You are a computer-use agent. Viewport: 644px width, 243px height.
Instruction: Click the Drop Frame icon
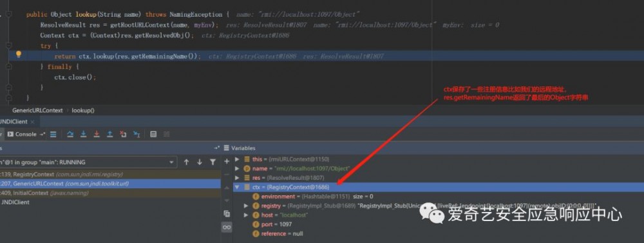pyautogui.click(x=123, y=135)
